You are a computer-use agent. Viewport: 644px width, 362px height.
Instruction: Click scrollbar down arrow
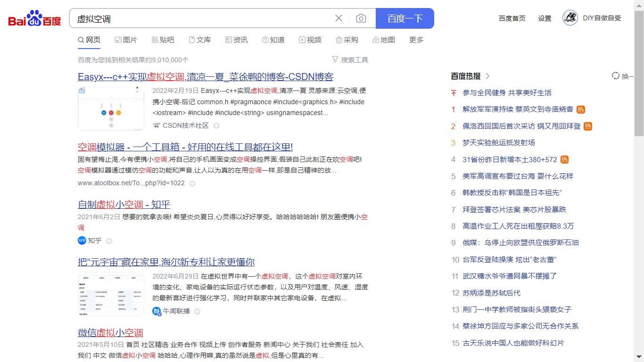coord(639,357)
